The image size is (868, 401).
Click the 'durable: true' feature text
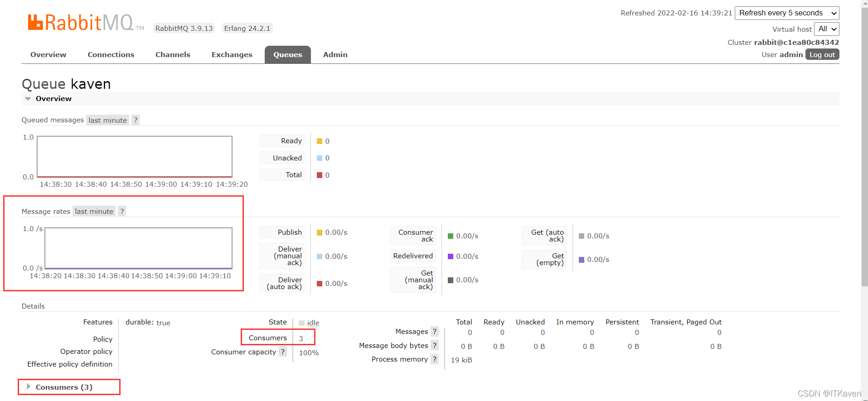148,323
